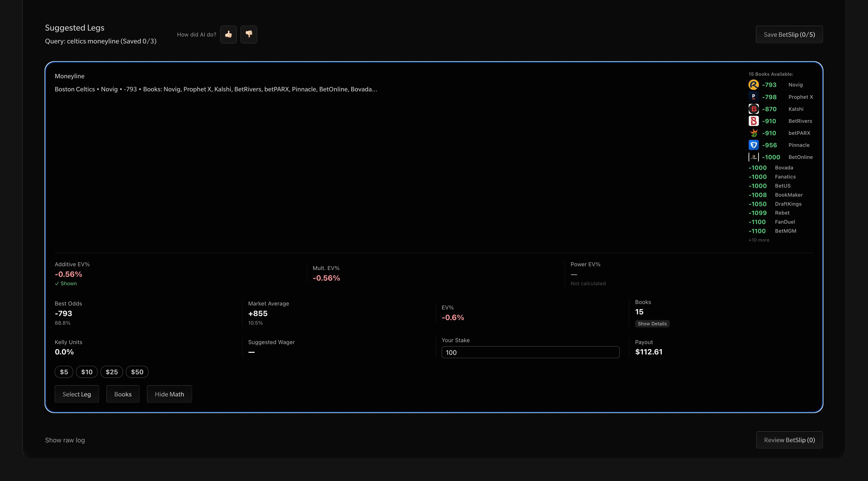Viewport: 868px width, 481px height.
Task: Show raw log
Action: coord(65,440)
